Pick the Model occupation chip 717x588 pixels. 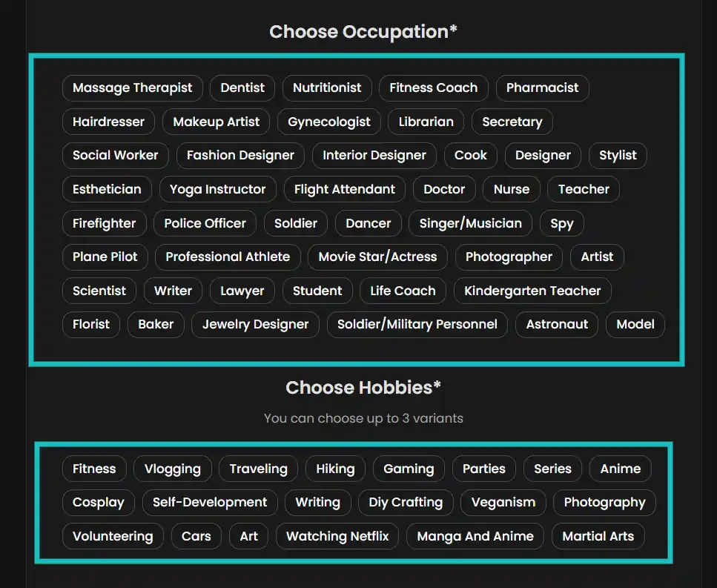[635, 324]
